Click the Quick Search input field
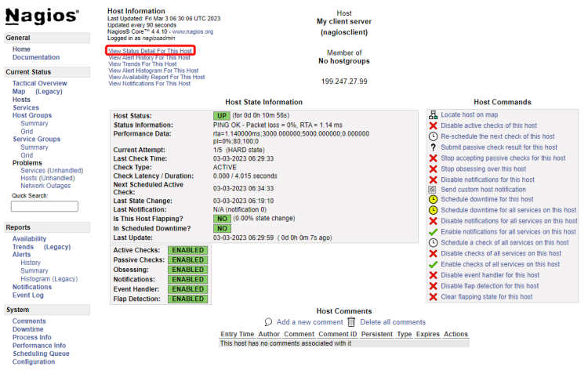 point(45,206)
